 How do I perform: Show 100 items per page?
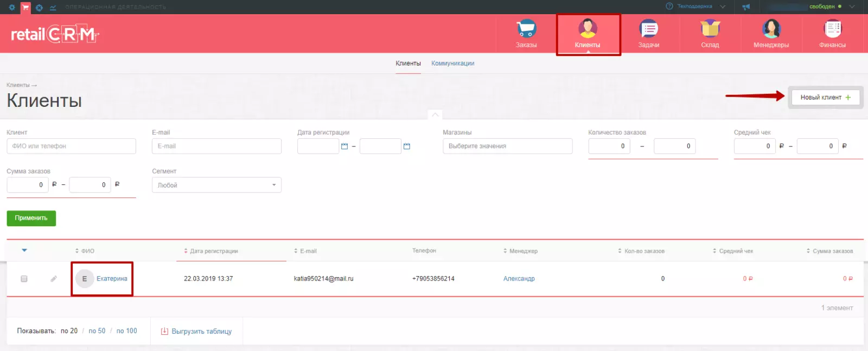[x=126, y=331]
